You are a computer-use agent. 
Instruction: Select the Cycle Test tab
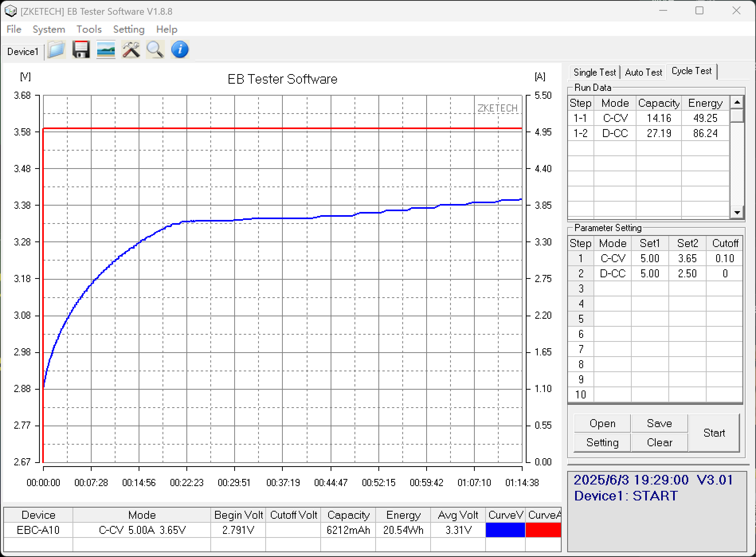(691, 71)
